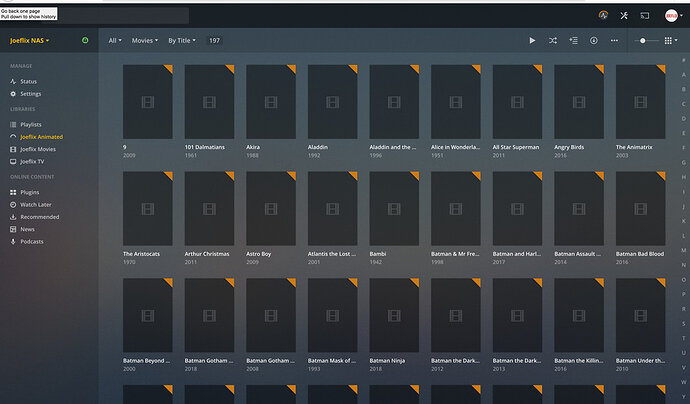Screen dimensions: 690x404
Task: Shuffle the library playback
Action: click(x=553, y=40)
